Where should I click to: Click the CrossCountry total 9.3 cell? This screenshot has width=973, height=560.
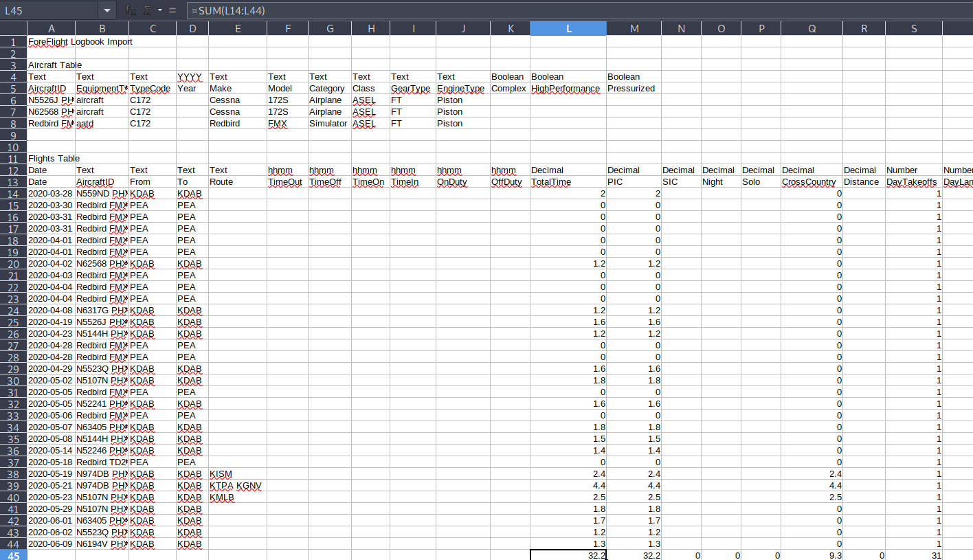[812, 555]
